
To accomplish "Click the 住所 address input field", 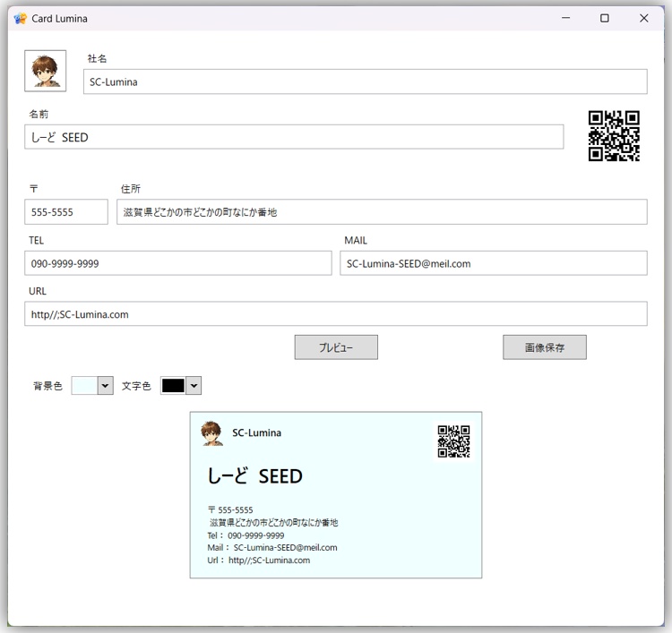I will (x=382, y=212).
